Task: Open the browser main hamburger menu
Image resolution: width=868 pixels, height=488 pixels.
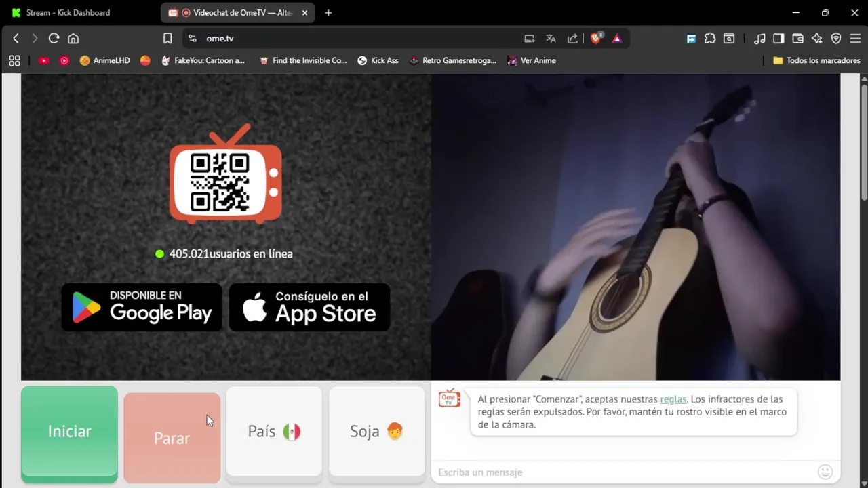Action: pyautogui.click(x=855, y=39)
